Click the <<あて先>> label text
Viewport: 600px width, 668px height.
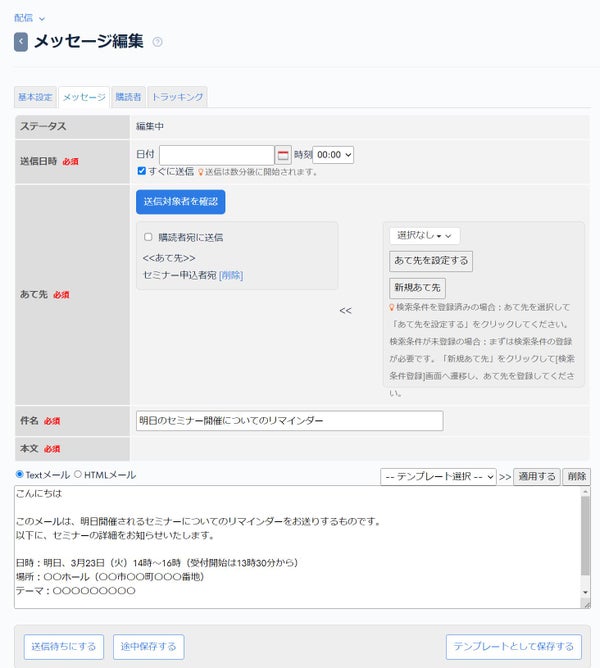[169, 258]
